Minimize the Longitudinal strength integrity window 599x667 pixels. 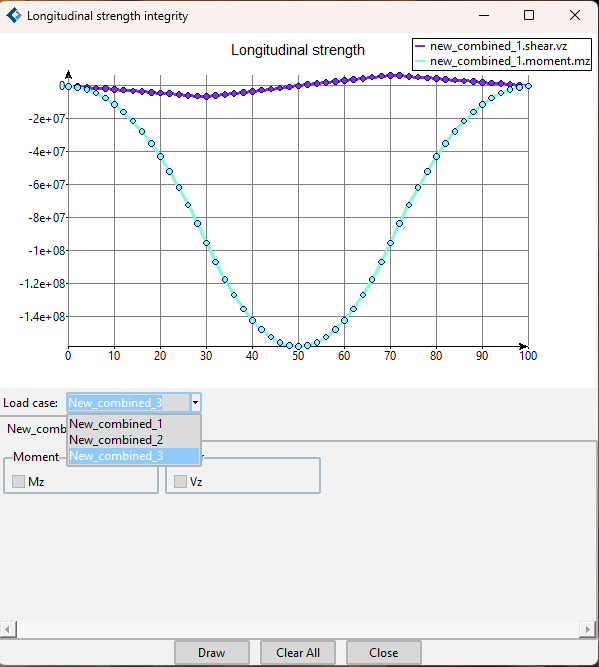pos(484,16)
